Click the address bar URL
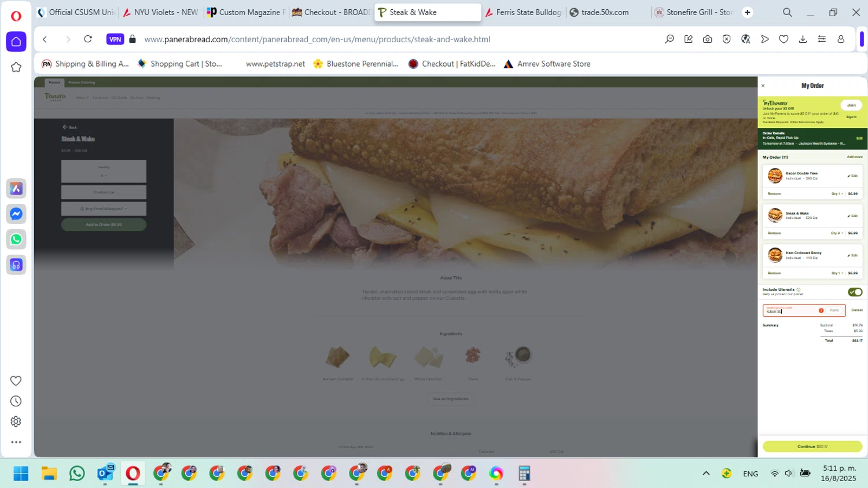 coord(317,39)
